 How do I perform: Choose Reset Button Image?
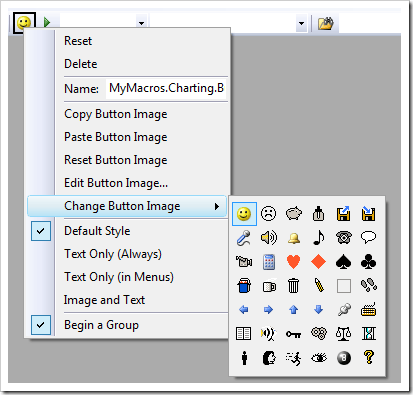tap(116, 160)
